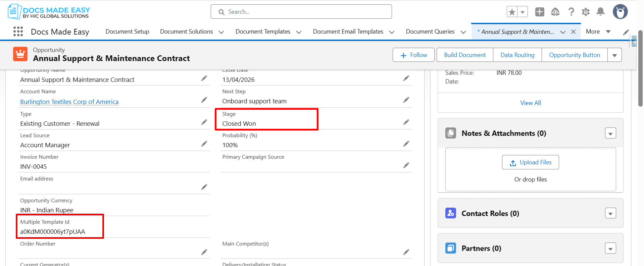Viewport: 644px width, 266px height.
Task: Click the View All link
Action: point(531,103)
